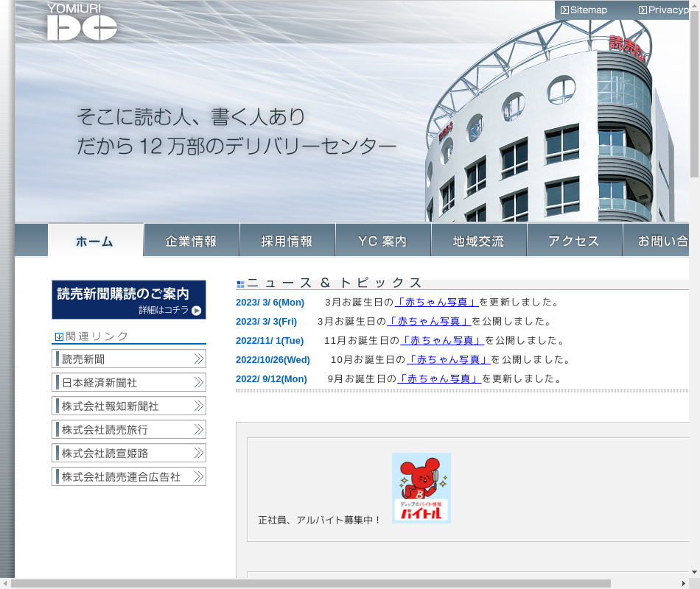This screenshot has height=589, width=700.
Task: Open the 日本経済新聞社 related link
Action: click(128, 382)
